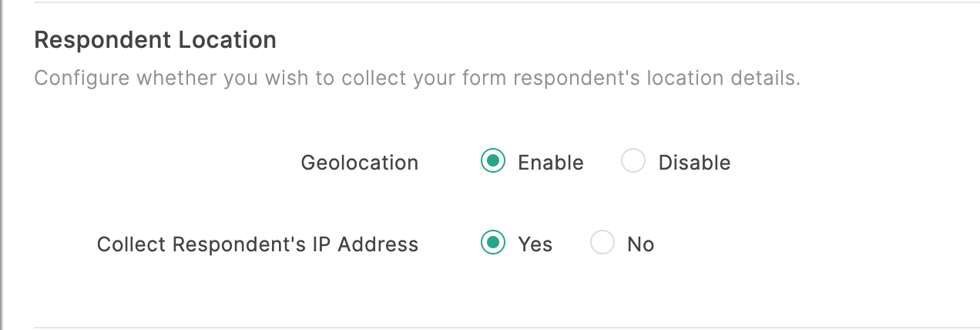The width and height of the screenshot is (980, 330).
Task: Select the Disable radio button for Geolocation
Action: [633, 162]
